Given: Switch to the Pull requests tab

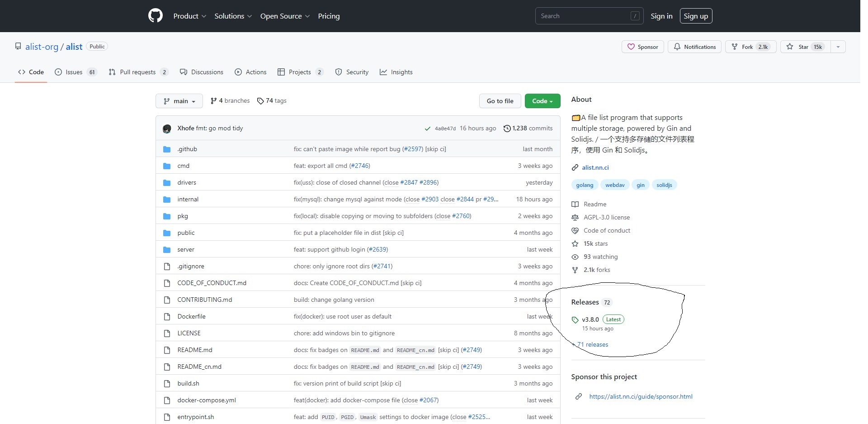Looking at the screenshot, I should 138,72.
